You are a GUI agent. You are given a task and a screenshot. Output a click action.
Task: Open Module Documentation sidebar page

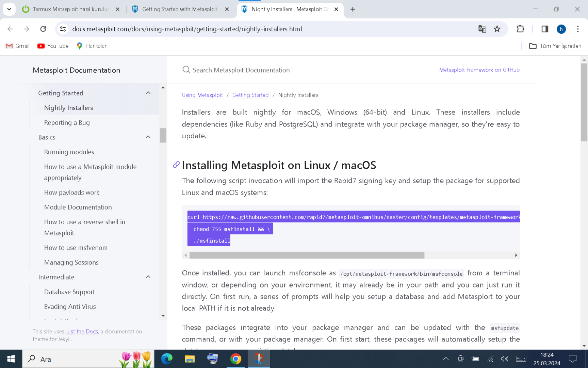click(x=78, y=207)
